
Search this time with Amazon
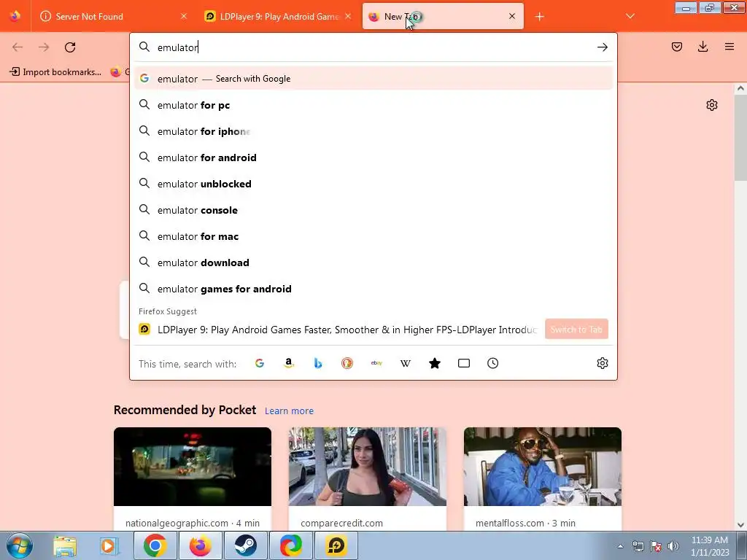coord(289,363)
